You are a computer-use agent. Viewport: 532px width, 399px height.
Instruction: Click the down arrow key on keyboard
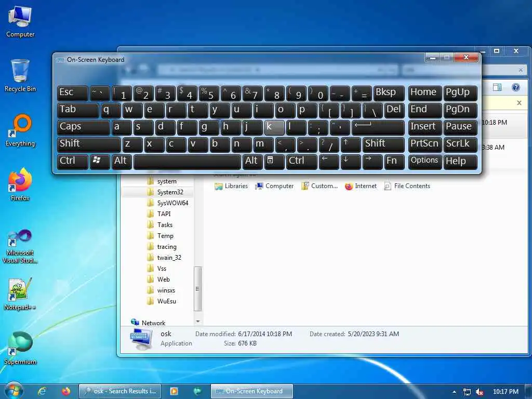[x=351, y=162]
